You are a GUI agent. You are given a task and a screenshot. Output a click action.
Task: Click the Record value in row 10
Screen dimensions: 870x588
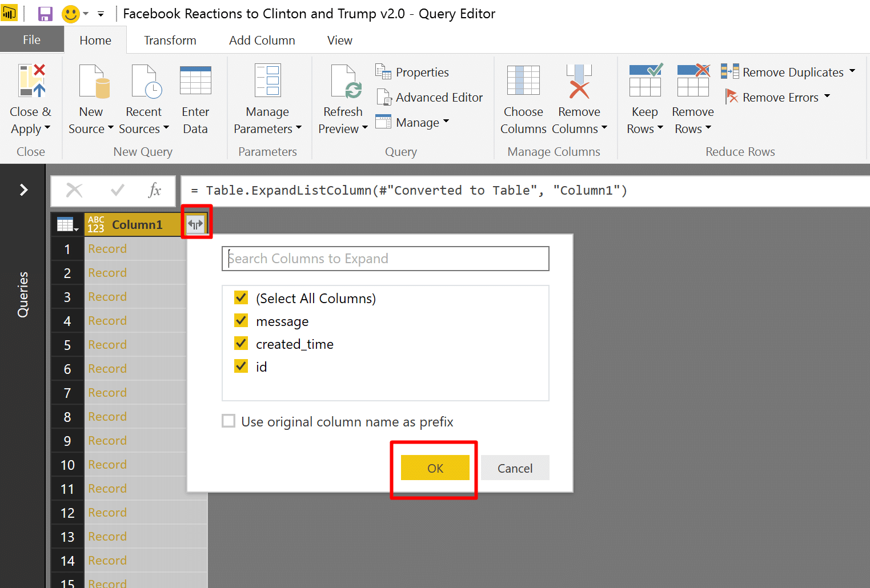107,465
